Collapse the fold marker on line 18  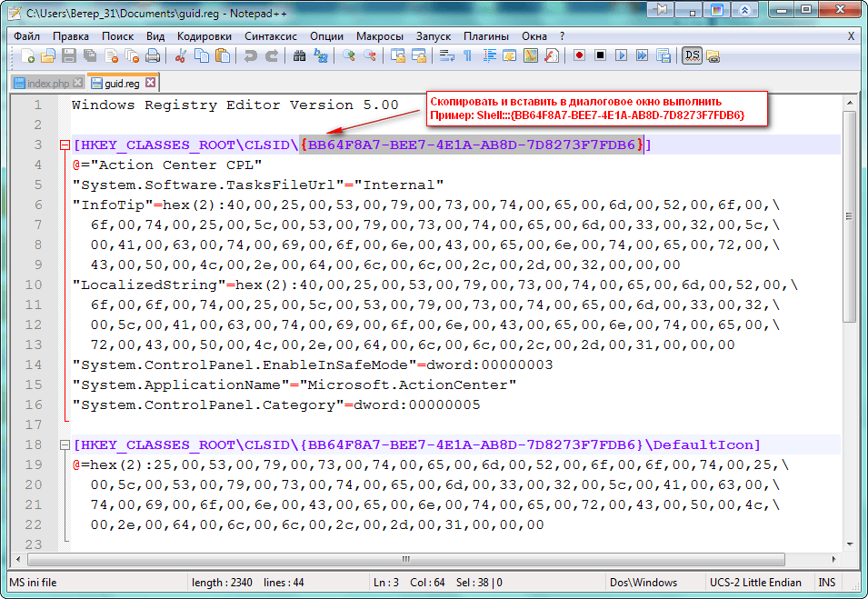(64, 445)
